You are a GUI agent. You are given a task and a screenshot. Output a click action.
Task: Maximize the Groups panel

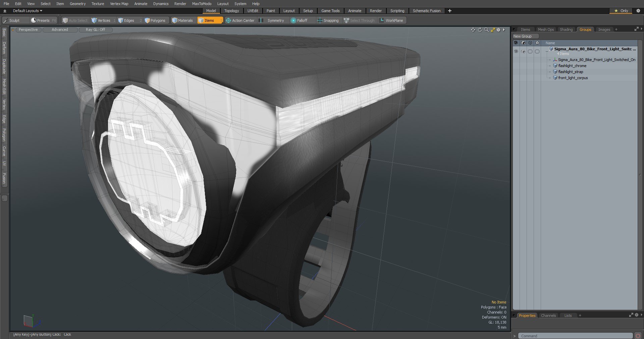[x=636, y=29]
